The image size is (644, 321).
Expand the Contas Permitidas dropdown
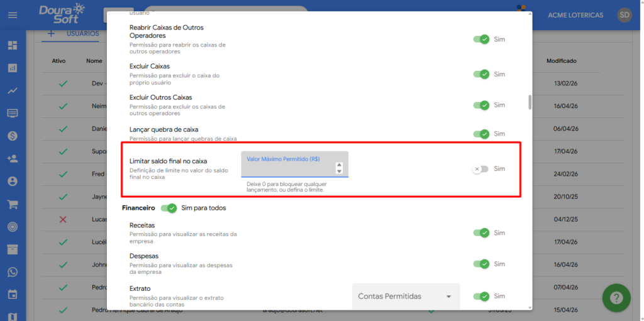406,297
